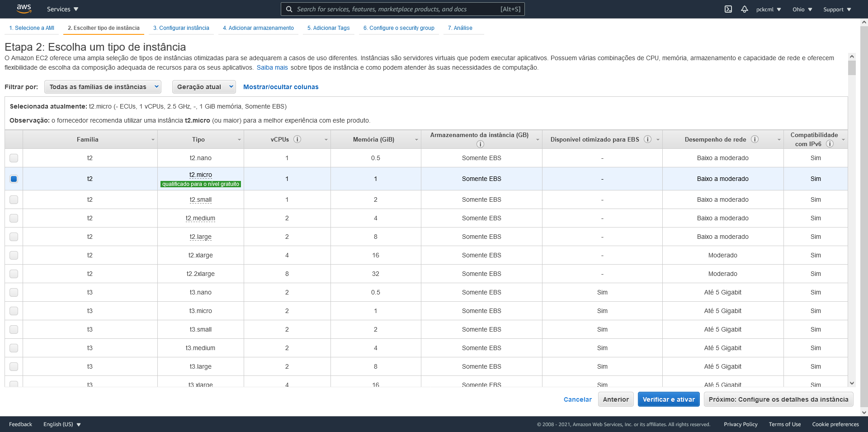Check the t3.medium instance row
The height and width of the screenshot is (432, 868).
pos(14,347)
